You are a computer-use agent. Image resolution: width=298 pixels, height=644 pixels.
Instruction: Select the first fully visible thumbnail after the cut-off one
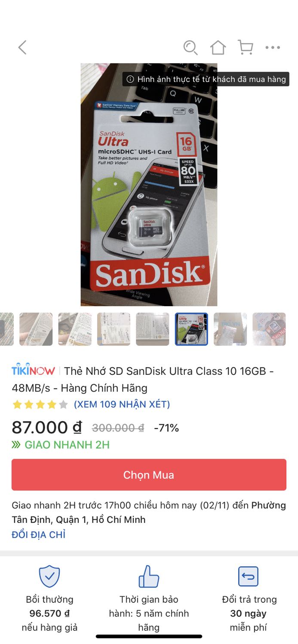(x=36, y=329)
